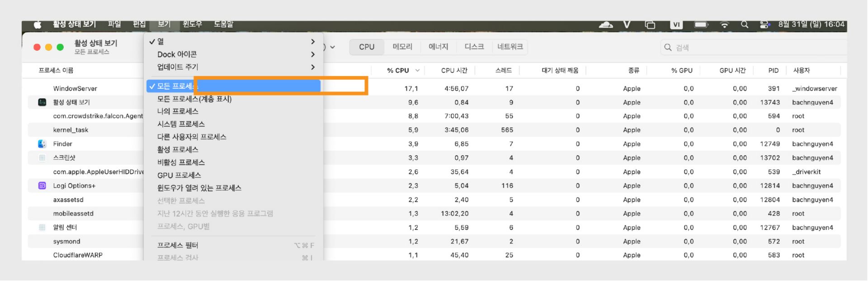
Task: Sort by the % CPU column header
Action: point(398,71)
